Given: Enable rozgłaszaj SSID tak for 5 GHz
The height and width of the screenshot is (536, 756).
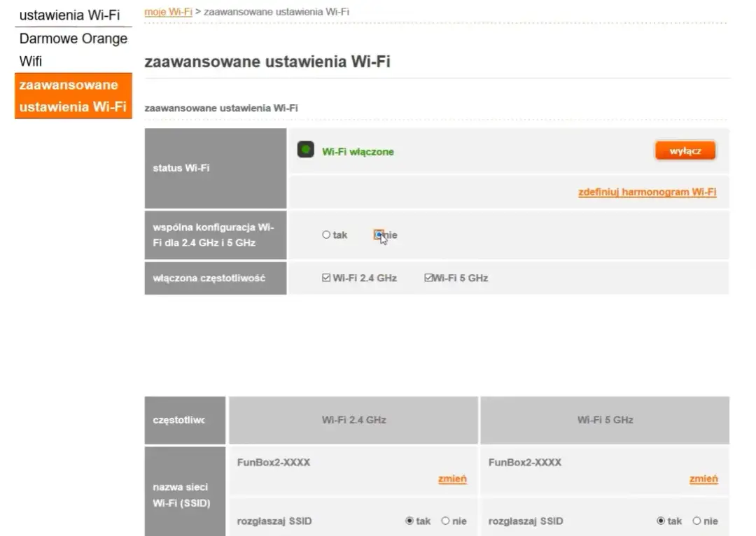Looking at the screenshot, I should coord(661,521).
